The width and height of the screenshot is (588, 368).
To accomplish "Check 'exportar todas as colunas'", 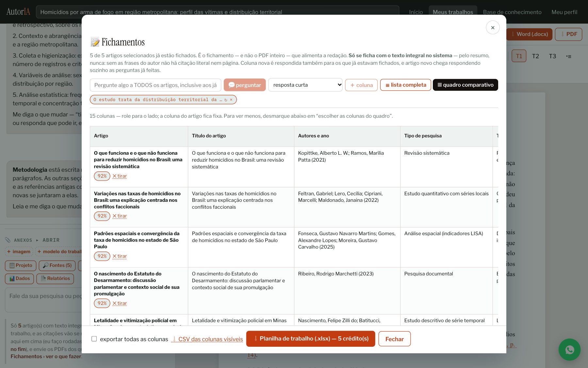I will tap(94, 339).
